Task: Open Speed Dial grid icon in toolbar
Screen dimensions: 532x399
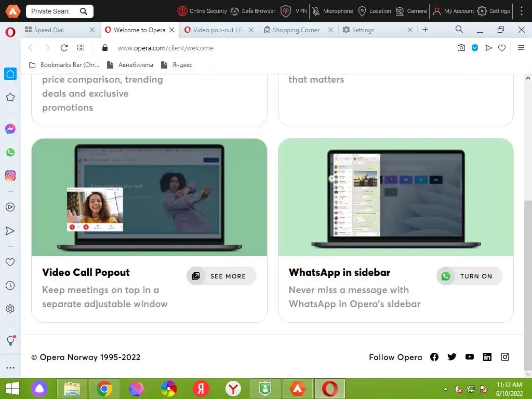Action: tap(81, 48)
